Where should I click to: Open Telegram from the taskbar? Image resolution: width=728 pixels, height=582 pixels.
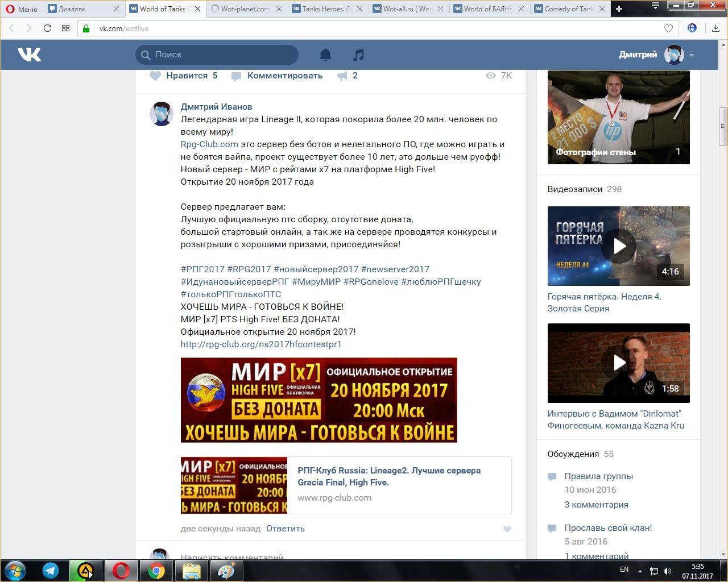point(51,571)
